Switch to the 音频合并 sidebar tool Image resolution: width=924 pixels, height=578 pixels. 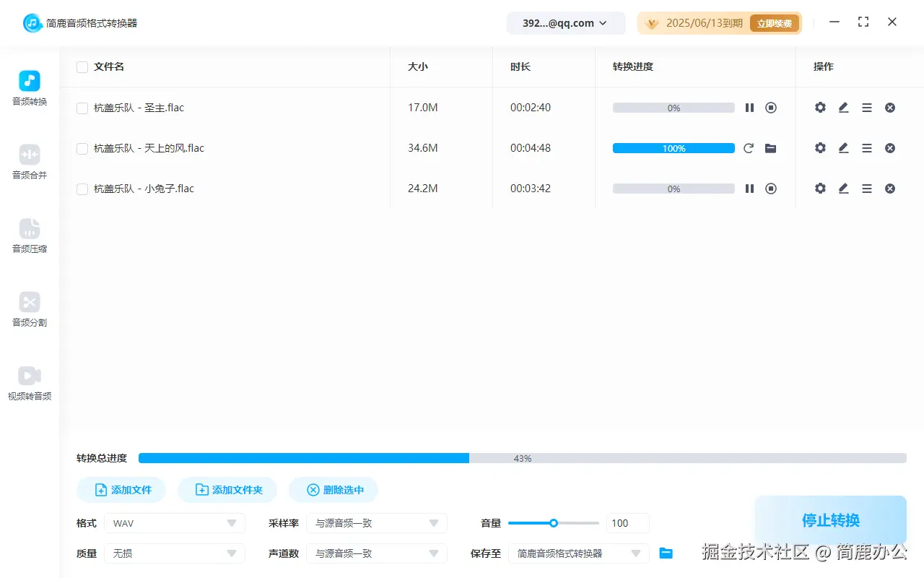[29, 162]
